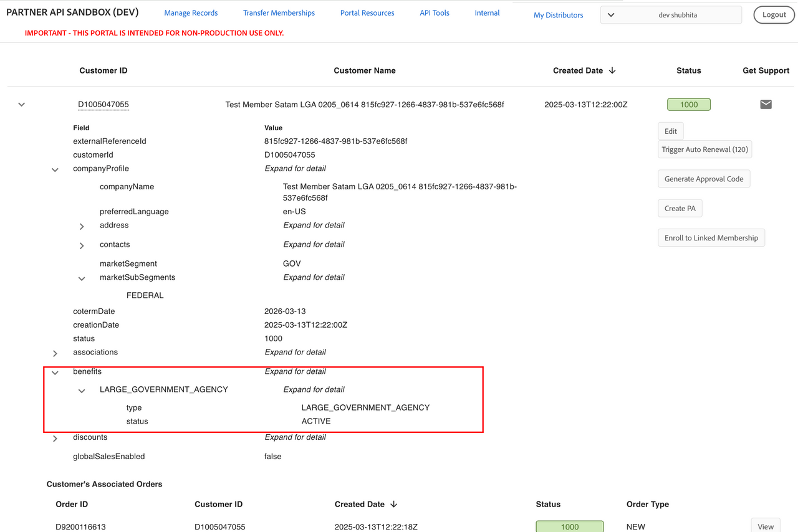
Task: Click the PARTNER API SANDBOX (DEV) title
Action: click(72, 12)
